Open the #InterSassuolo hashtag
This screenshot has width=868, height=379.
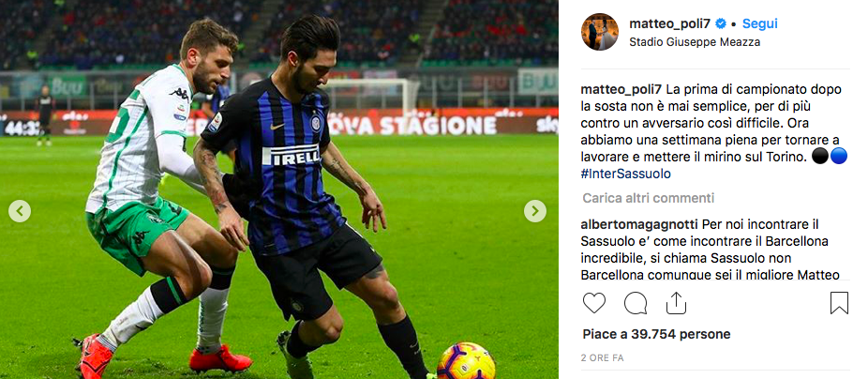coord(625,174)
